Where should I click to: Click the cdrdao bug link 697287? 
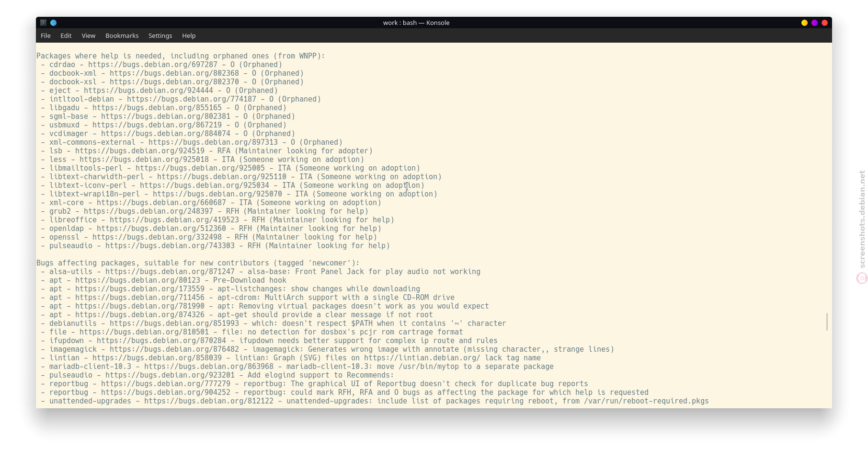[x=153, y=65]
